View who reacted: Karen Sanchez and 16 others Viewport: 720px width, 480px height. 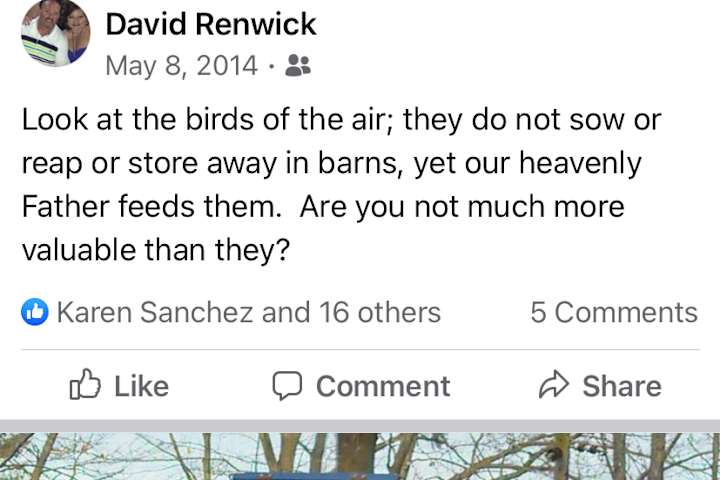click(248, 312)
